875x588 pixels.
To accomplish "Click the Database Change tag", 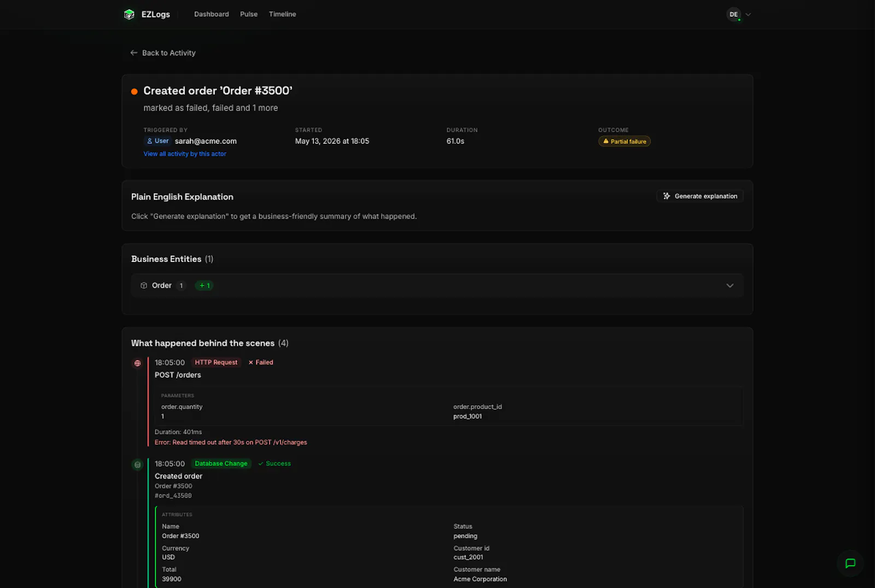I will point(221,464).
